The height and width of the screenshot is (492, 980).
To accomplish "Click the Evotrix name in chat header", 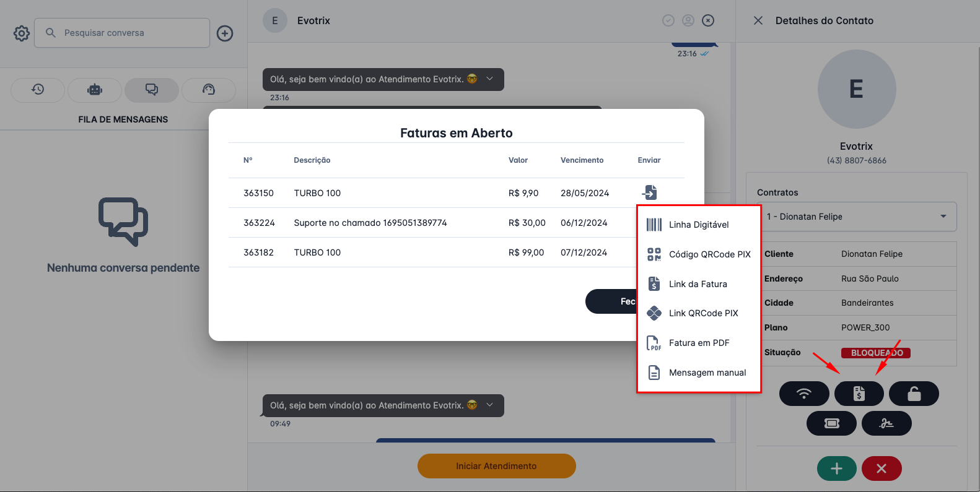I will click(313, 20).
